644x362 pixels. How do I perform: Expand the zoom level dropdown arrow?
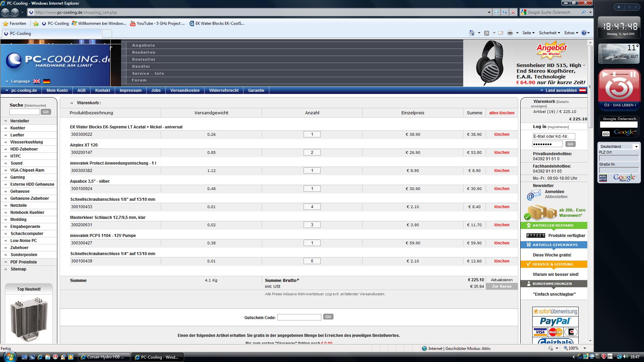585,348
